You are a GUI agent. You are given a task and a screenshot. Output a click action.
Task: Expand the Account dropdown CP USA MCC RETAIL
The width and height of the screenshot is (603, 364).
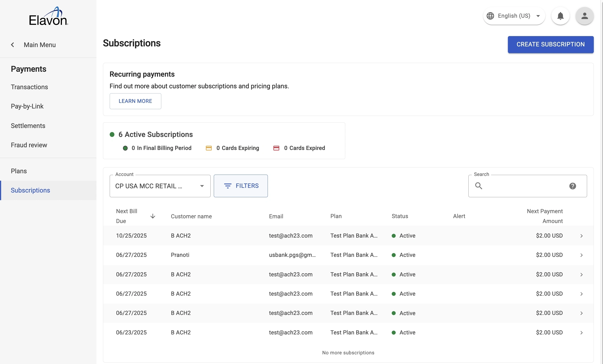[x=160, y=186]
